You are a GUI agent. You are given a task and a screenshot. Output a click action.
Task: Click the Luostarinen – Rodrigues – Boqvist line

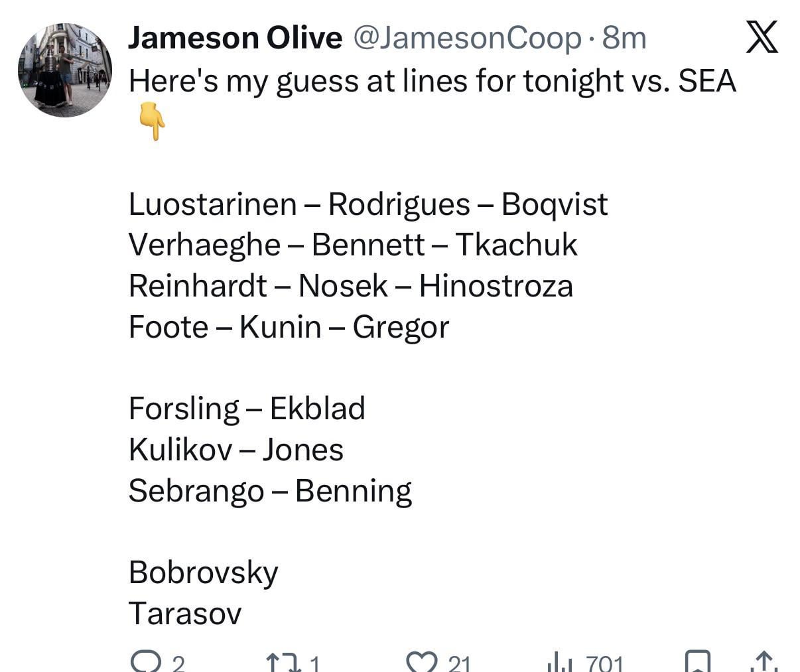tap(367, 204)
